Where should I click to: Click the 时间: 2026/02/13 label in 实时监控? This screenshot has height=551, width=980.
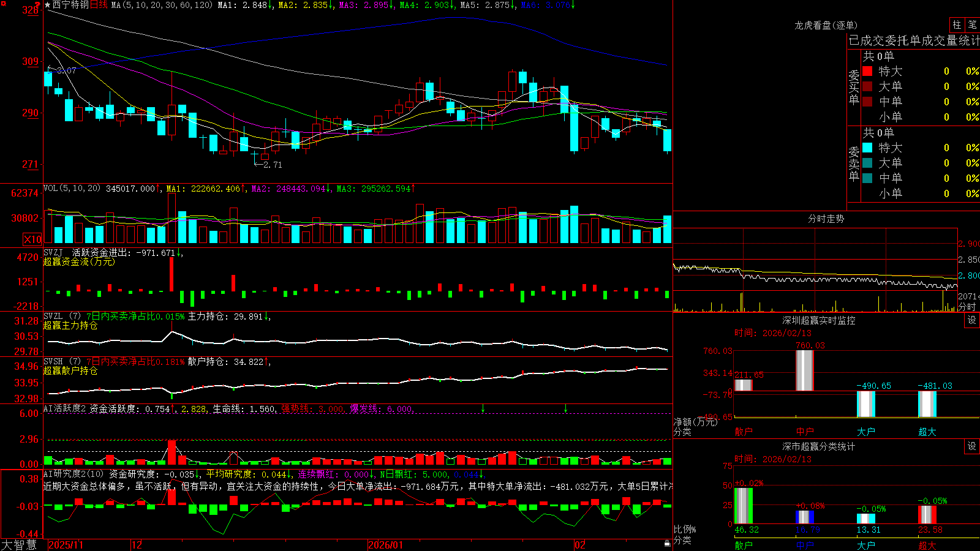773,333
